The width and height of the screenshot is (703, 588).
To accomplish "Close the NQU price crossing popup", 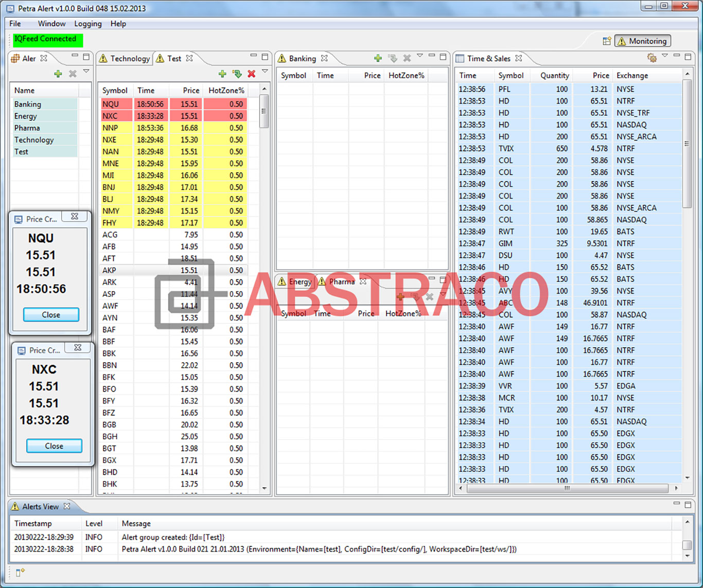I will tap(50, 314).
